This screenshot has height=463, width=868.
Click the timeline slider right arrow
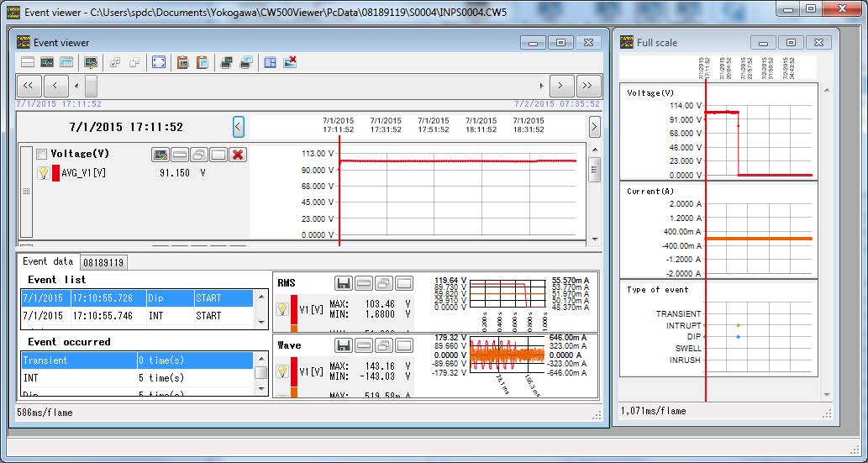[541, 86]
